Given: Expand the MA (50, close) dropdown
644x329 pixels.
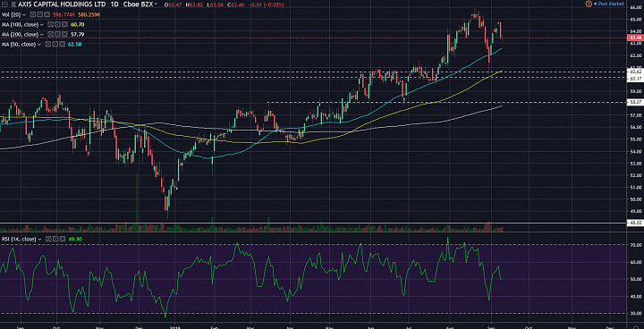Looking at the screenshot, I should (x=39, y=45).
